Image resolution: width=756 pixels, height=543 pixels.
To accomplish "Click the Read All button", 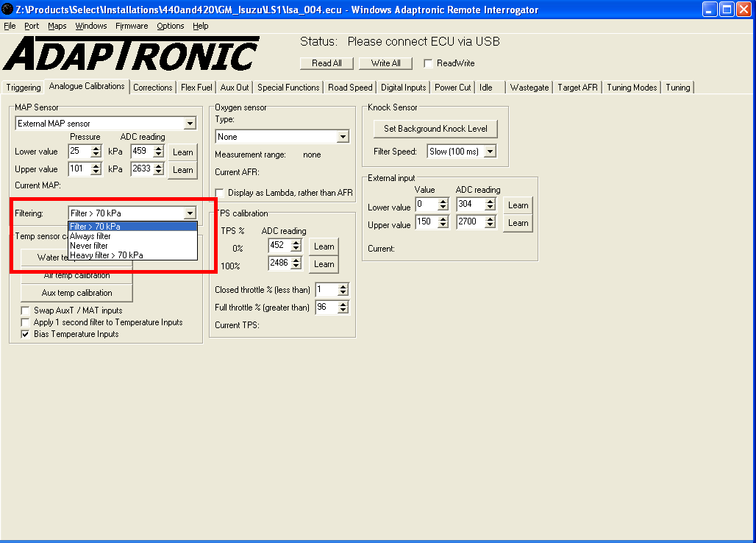I will pos(327,63).
